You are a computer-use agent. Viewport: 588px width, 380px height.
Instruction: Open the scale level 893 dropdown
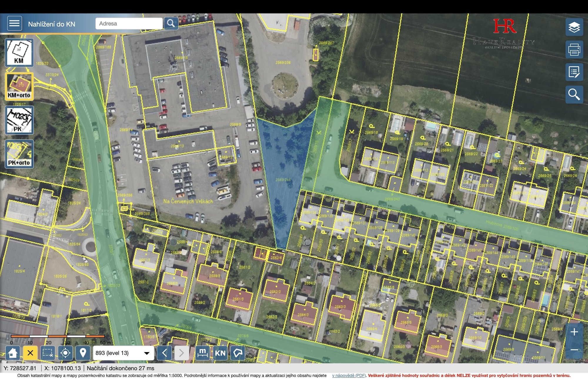pyautogui.click(x=123, y=353)
